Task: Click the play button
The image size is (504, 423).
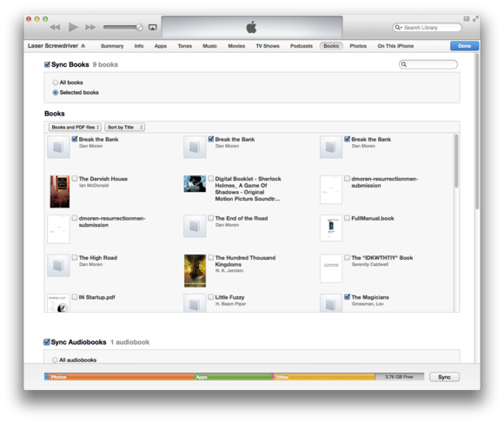Action: (x=73, y=27)
